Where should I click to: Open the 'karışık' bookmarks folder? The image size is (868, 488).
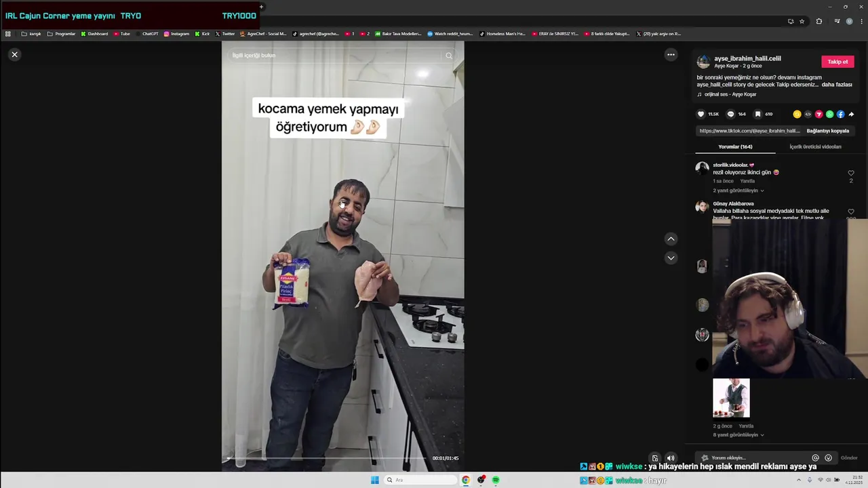pos(31,34)
